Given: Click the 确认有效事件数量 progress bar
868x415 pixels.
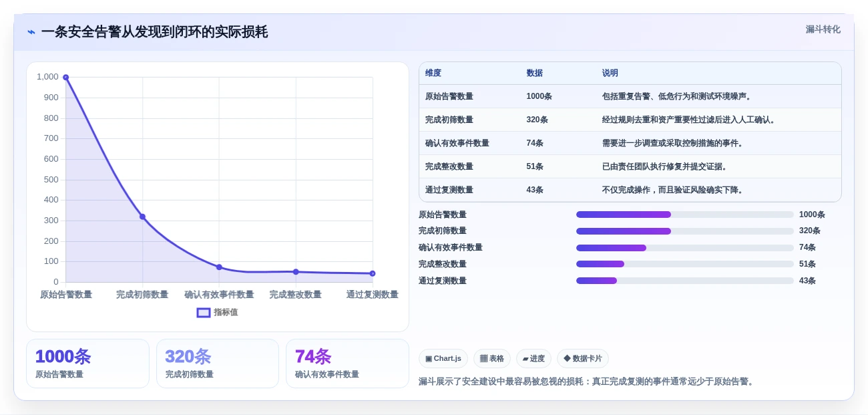Looking at the screenshot, I should (685, 248).
